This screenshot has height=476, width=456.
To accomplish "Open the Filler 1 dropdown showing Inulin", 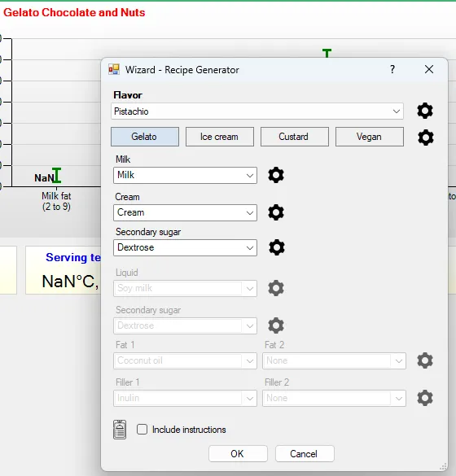I will point(185,398).
